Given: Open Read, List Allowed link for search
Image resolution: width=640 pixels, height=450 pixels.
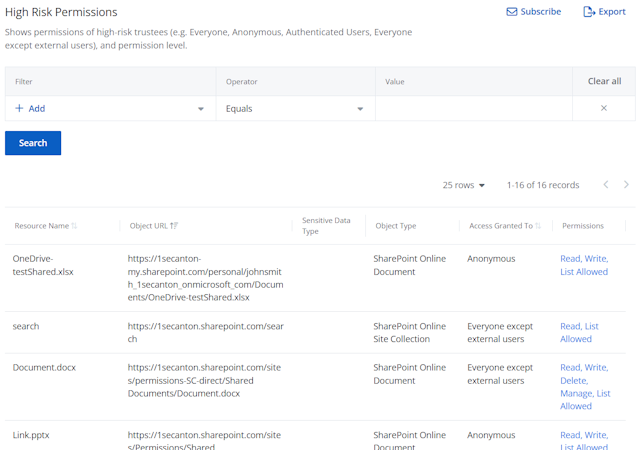Looking at the screenshot, I should click(x=579, y=332).
